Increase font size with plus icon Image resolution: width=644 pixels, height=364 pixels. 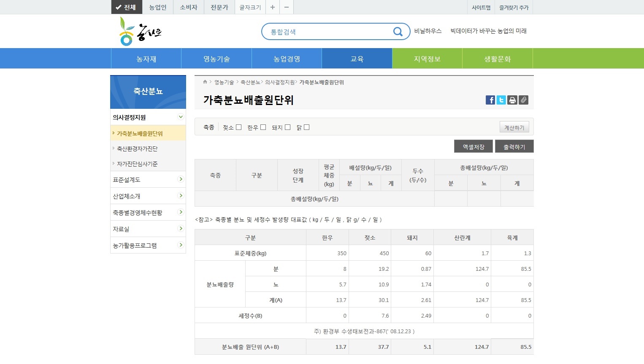click(x=273, y=7)
